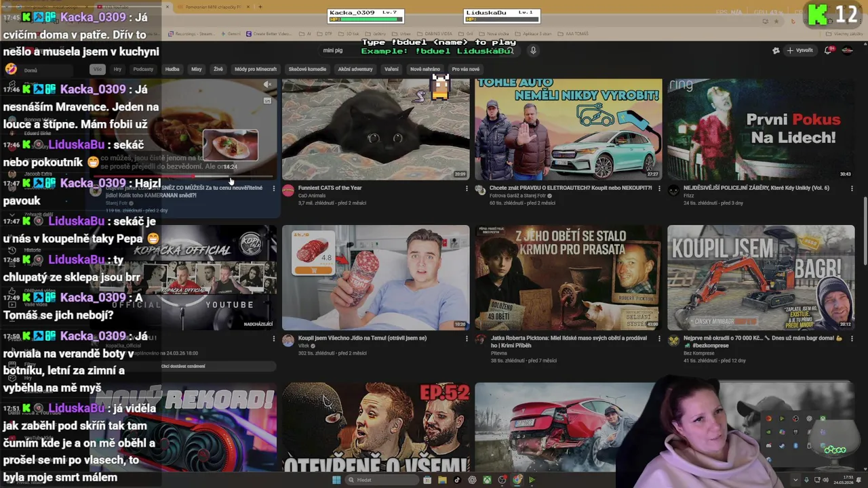Click the voice search microphone icon
868x488 pixels.
point(533,50)
